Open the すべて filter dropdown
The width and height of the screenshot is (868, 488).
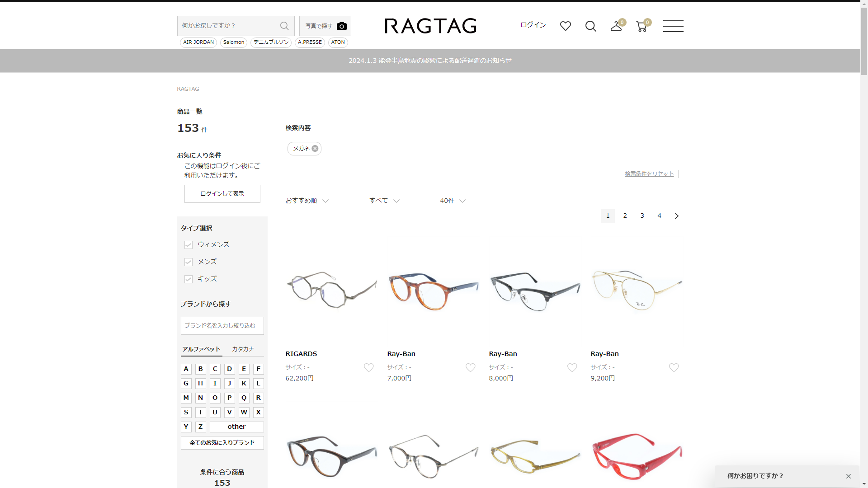point(384,201)
